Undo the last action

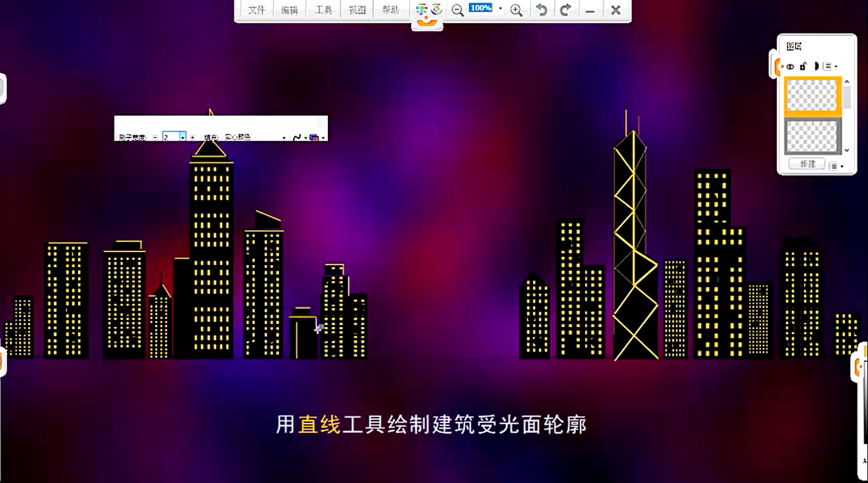[541, 10]
